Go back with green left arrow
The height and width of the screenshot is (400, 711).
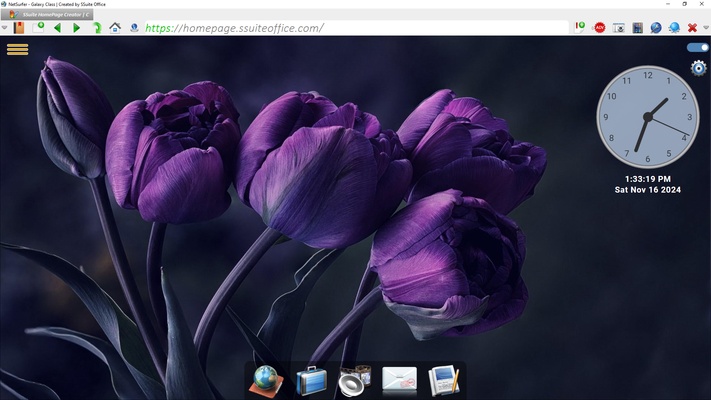tap(57, 28)
